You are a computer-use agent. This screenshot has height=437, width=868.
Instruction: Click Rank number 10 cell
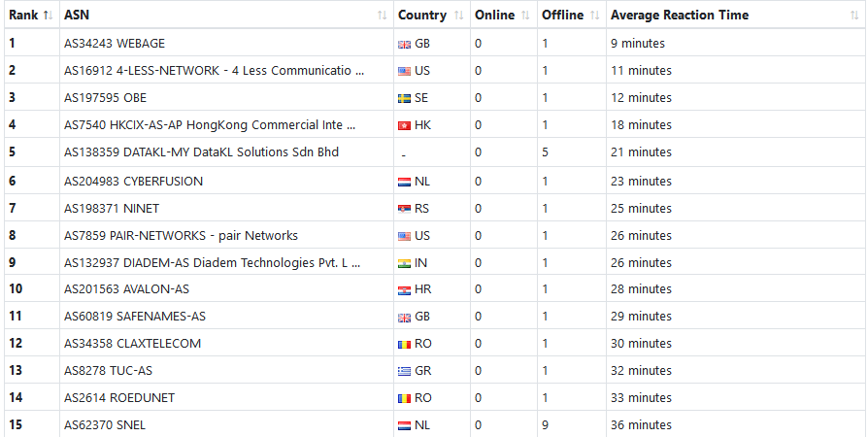[x=16, y=289]
